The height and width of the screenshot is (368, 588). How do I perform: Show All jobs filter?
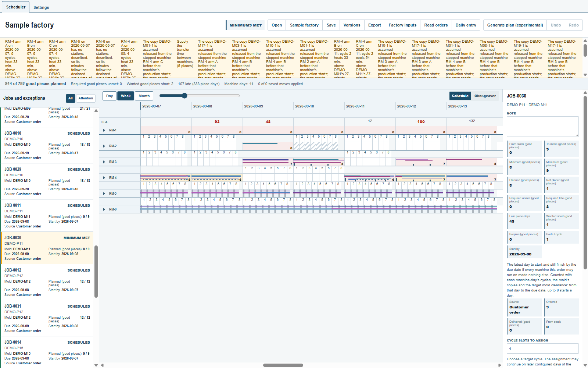click(71, 98)
